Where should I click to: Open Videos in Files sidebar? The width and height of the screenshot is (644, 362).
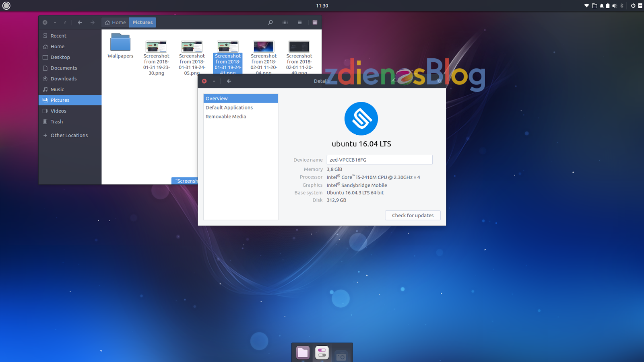point(70,111)
